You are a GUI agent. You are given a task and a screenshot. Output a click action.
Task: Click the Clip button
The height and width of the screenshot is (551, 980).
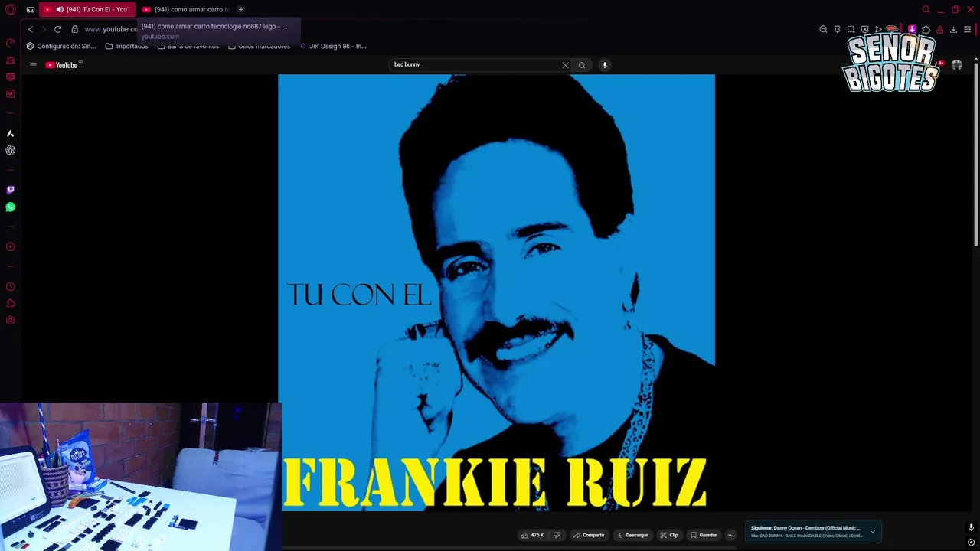coord(669,535)
